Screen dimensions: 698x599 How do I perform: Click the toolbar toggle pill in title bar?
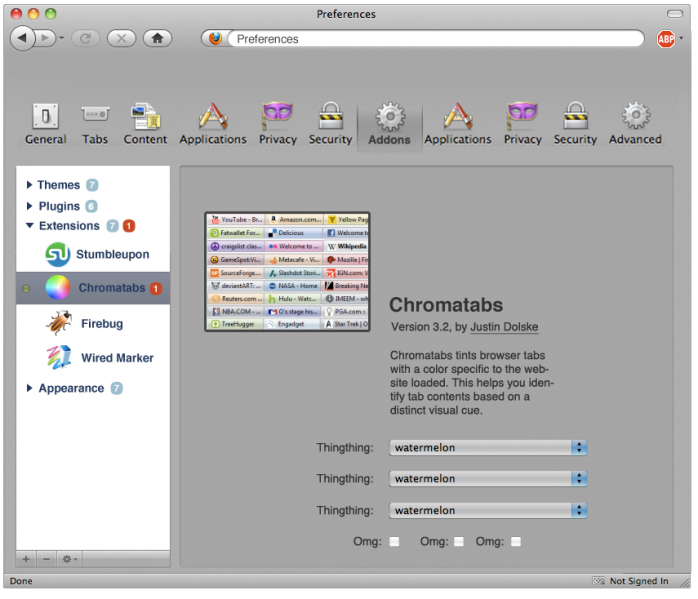click(675, 14)
